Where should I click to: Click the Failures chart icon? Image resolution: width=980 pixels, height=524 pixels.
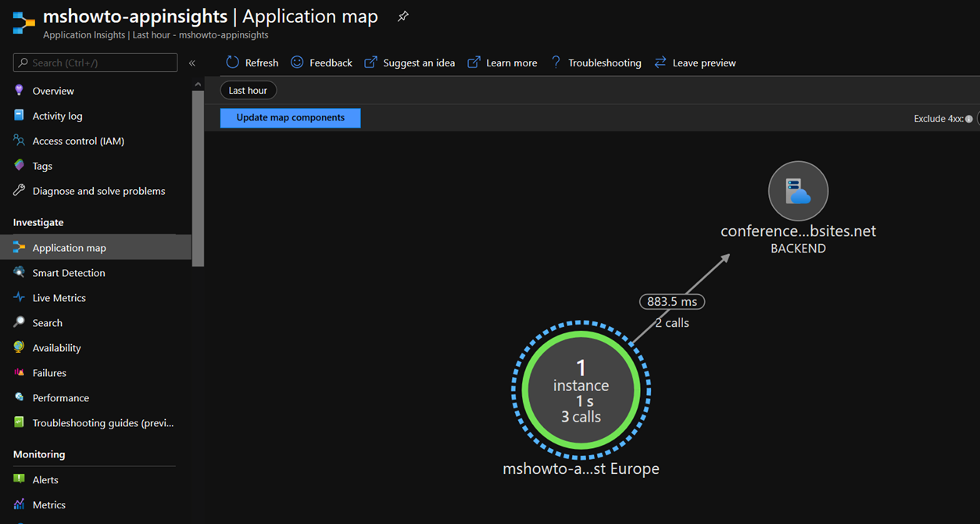[x=19, y=372]
